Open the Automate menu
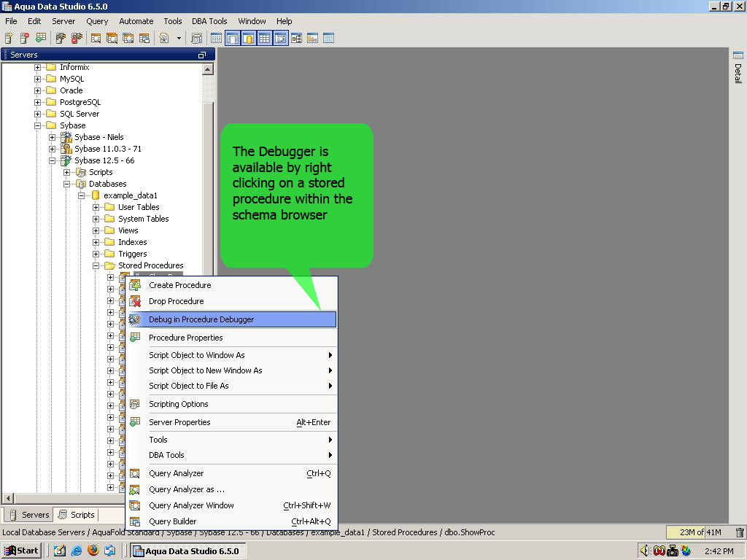The image size is (747, 560). pos(136,21)
